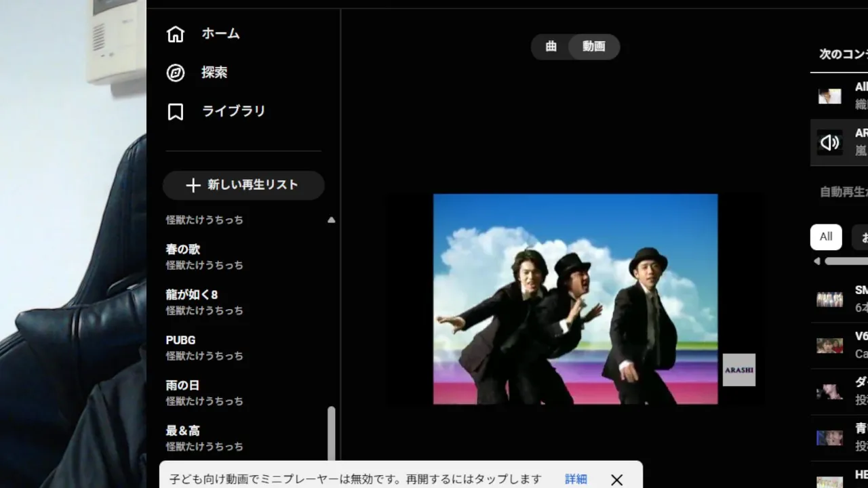The width and height of the screenshot is (868, 488).
Task: Open ライブラリ in the sidebar
Action: point(233,110)
